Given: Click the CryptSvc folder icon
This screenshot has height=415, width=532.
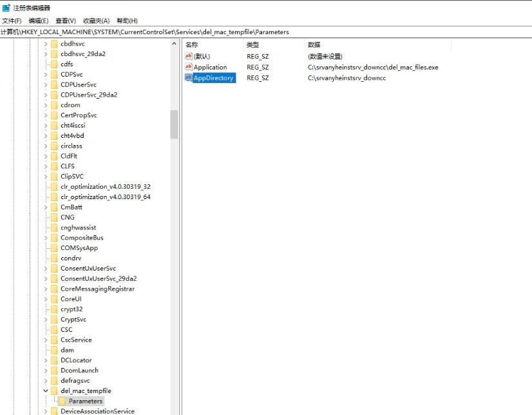Looking at the screenshot, I should [x=54, y=320].
